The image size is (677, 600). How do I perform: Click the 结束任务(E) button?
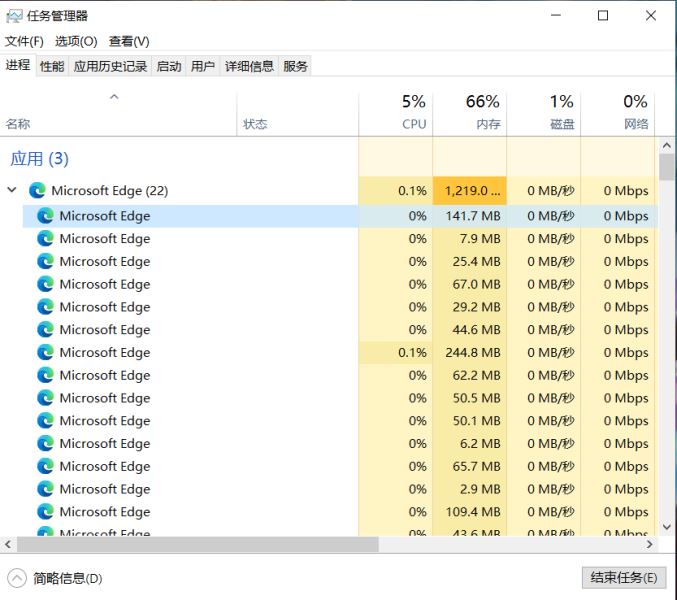[624, 578]
